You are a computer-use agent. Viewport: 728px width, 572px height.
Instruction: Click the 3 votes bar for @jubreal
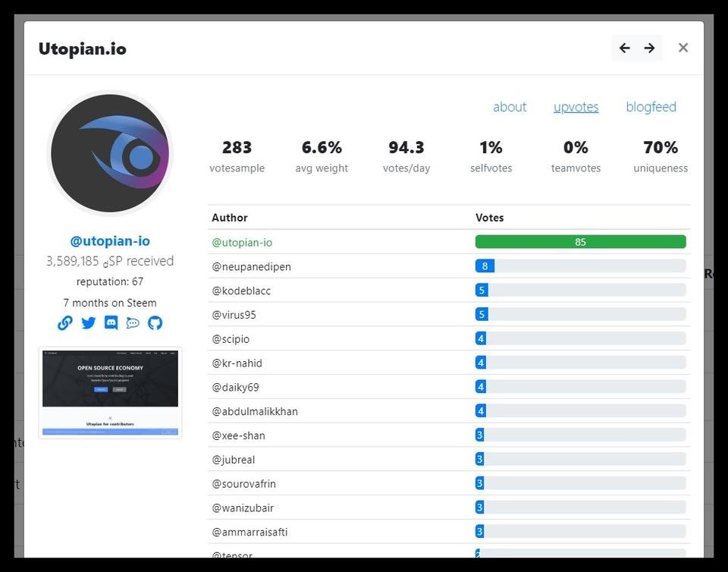[479, 459]
